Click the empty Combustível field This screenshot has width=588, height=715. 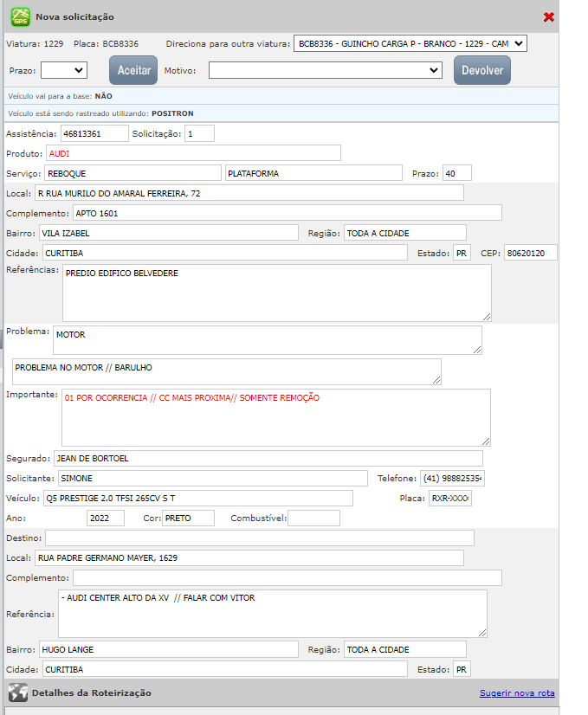(x=313, y=519)
